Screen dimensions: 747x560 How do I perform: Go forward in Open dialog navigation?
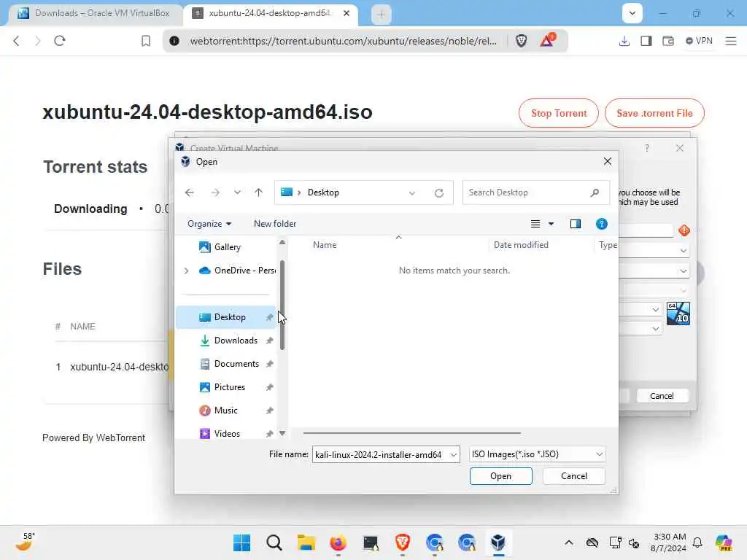tap(215, 192)
